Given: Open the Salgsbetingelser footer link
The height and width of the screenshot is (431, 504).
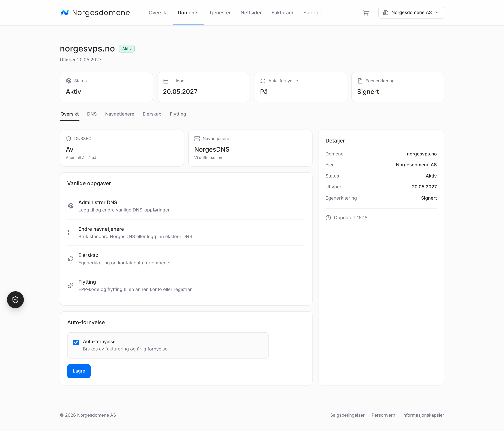Looking at the screenshot, I should point(347,415).
